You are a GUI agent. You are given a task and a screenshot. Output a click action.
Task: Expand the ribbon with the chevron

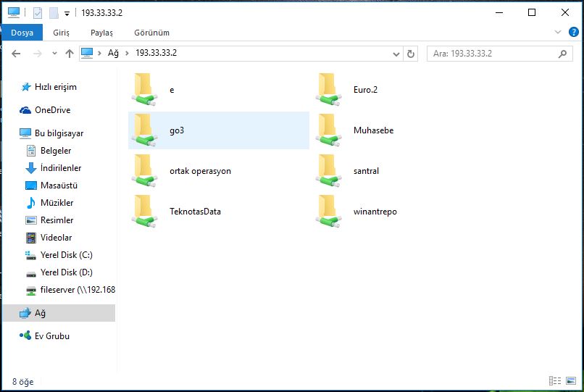point(558,33)
